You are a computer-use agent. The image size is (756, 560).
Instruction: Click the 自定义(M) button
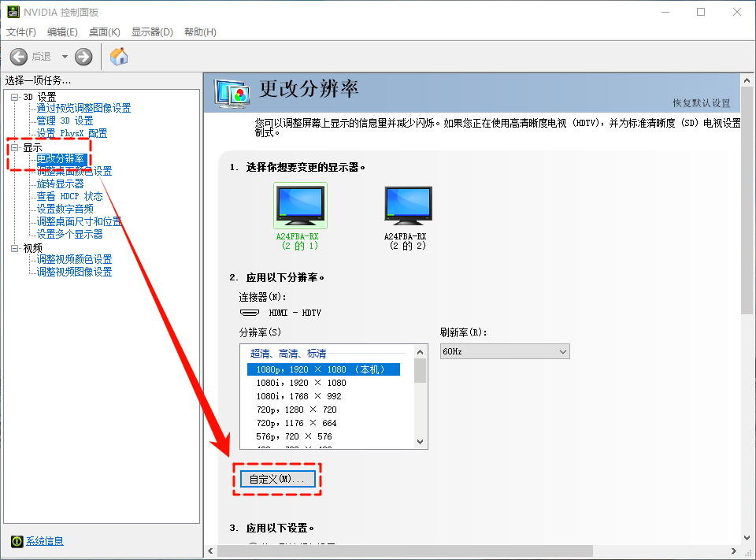(x=276, y=478)
